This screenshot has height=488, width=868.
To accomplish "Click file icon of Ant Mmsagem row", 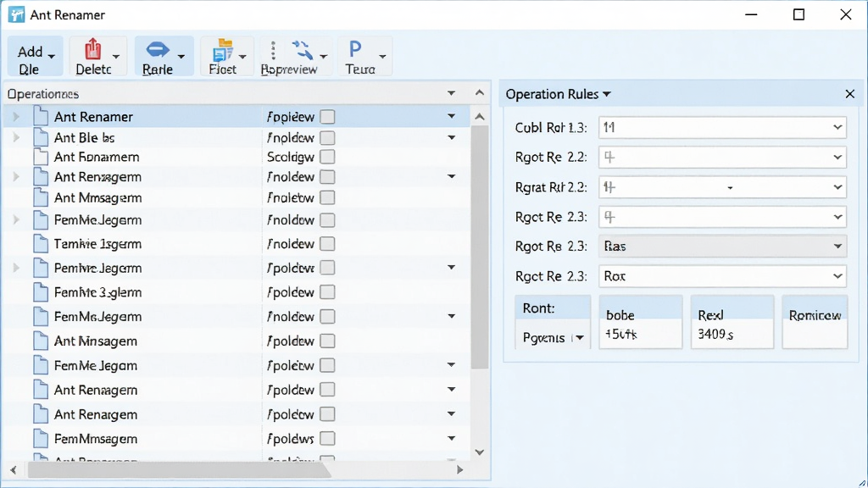I will pos(41,197).
